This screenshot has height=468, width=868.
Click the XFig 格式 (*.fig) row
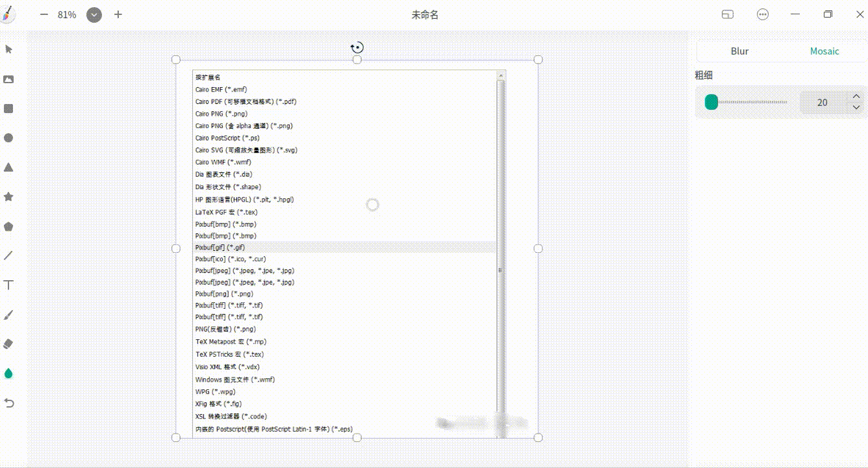click(345, 404)
